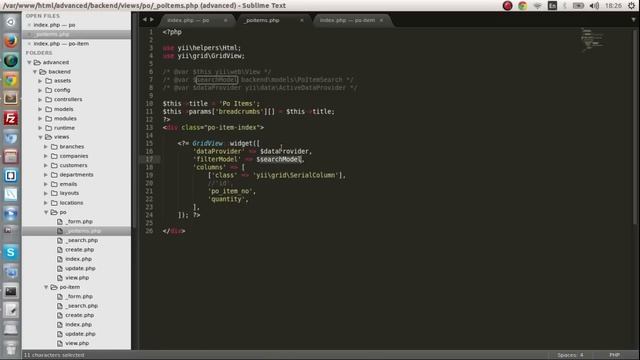Screen dimensions: 640x360
Task: Open '_search.php' in the po folder
Action: click(x=82, y=240)
